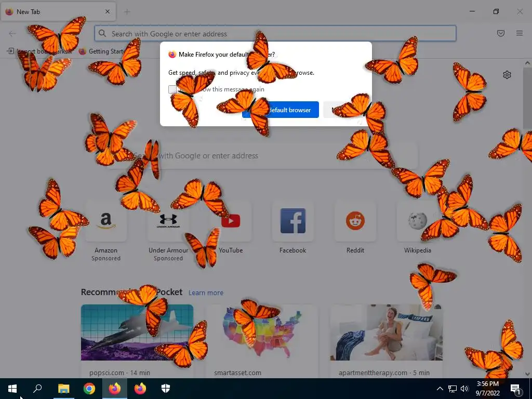Go back with the back arrow
This screenshot has height=399, width=532.
(x=12, y=33)
